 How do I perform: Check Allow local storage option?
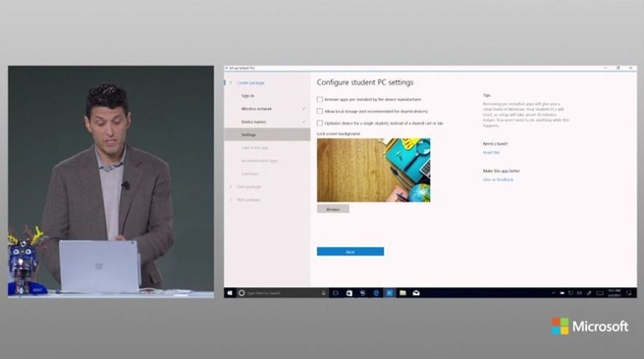[319, 111]
